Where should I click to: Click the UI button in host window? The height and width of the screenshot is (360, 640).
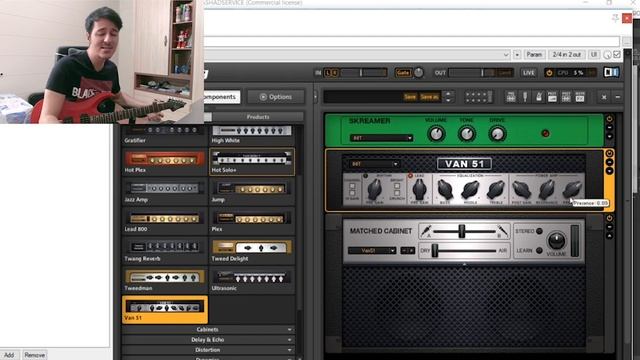click(594, 54)
